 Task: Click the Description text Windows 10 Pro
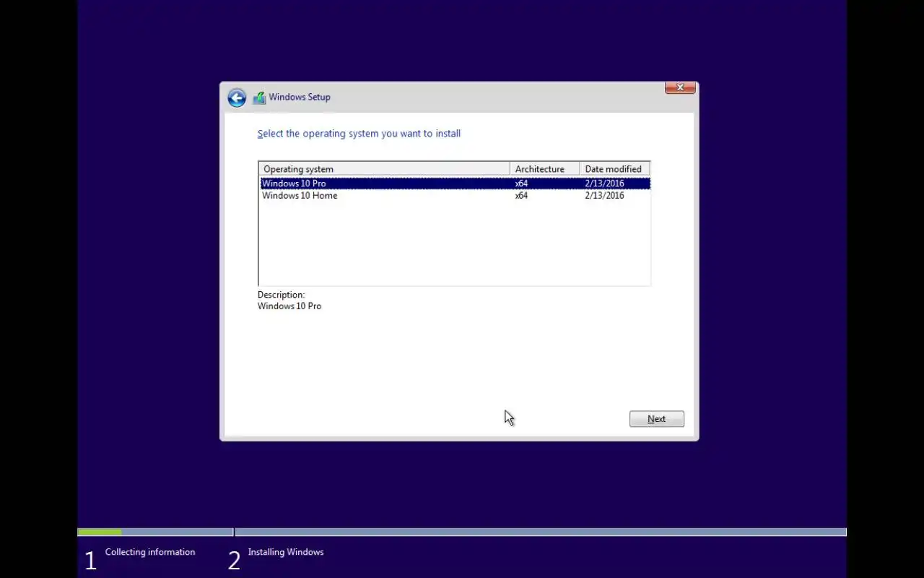[x=289, y=306]
